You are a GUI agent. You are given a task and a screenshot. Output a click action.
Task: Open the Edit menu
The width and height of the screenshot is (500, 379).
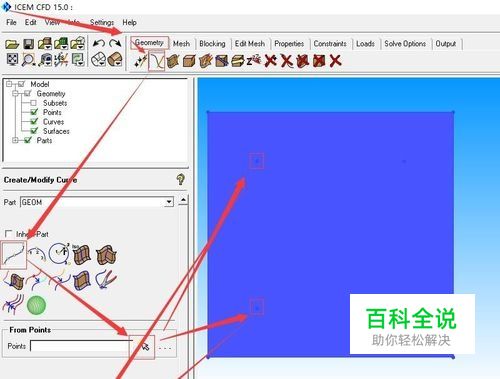point(30,22)
